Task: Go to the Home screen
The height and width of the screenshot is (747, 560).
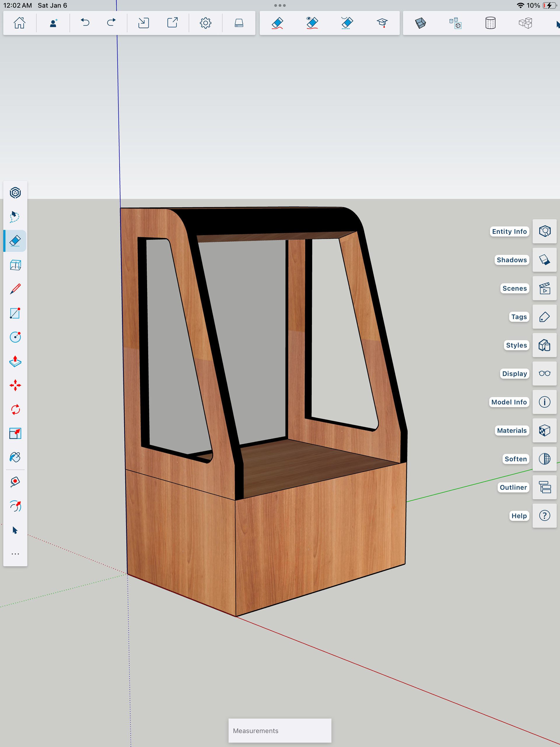Action: point(19,23)
